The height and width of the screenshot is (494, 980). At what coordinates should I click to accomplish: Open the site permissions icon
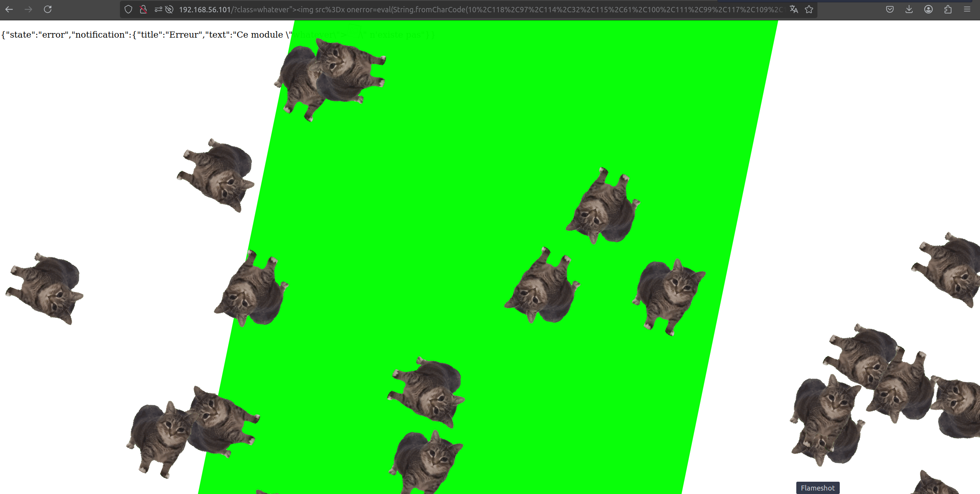pos(158,9)
